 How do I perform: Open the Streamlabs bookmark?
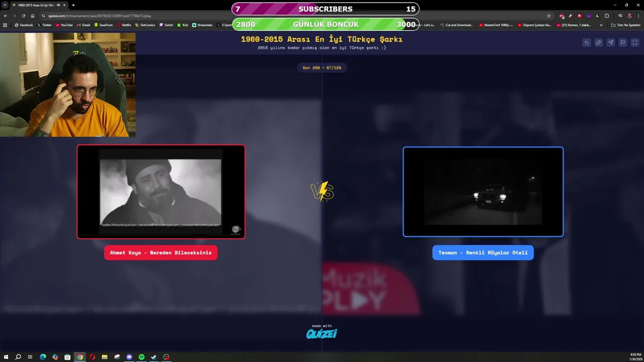coord(202,25)
